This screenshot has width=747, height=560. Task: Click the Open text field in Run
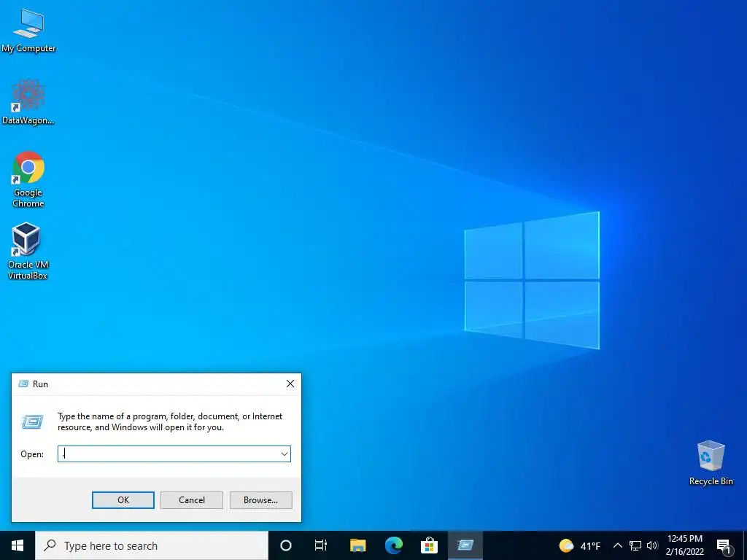[169, 454]
